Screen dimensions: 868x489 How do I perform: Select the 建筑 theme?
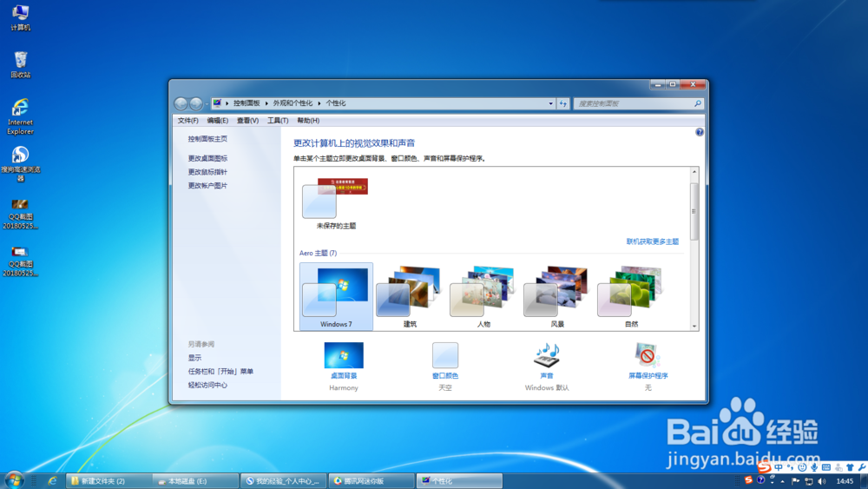[x=410, y=296]
